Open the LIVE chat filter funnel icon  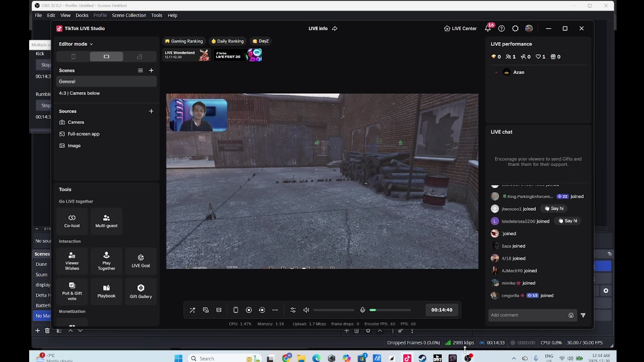pyautogui.click(x=583, y=315)
